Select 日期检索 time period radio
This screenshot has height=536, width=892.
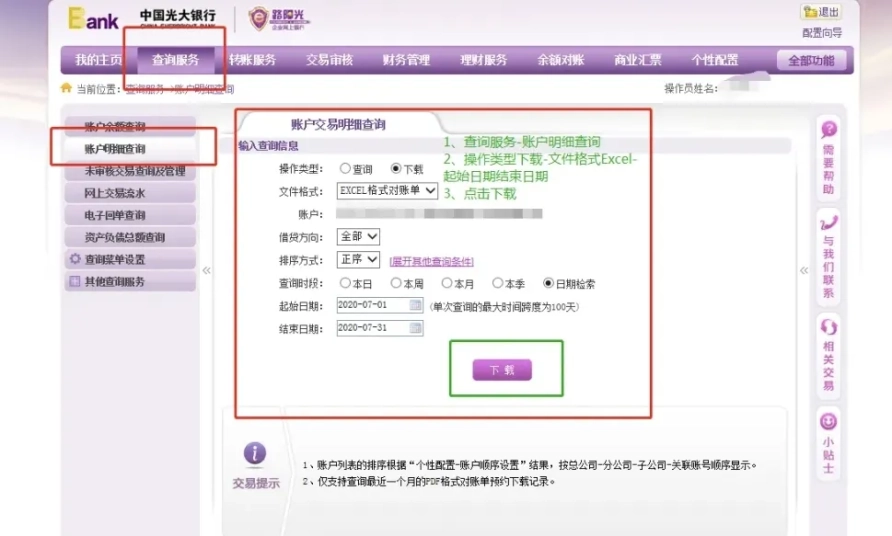click(548, 283)
